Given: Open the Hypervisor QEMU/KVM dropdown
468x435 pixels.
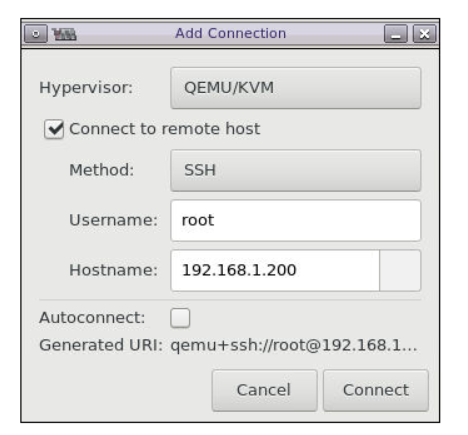Looking at the screenshot, I should [x=295, y=88].
